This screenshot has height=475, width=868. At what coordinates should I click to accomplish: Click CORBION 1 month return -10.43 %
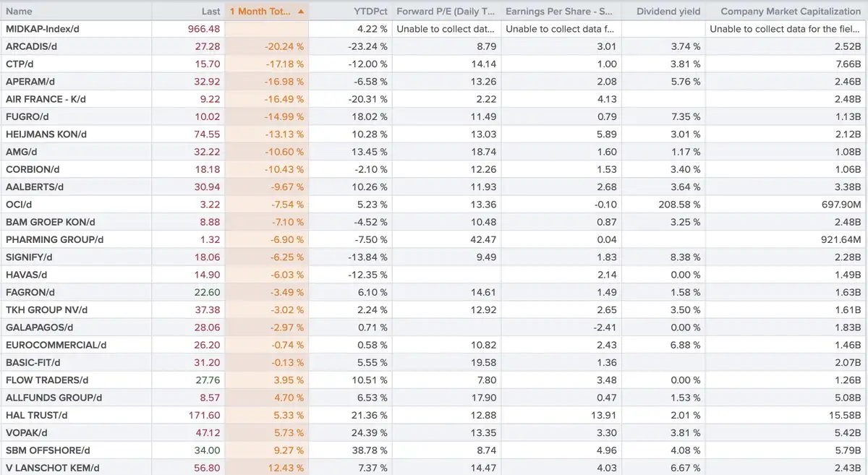click(284, 168)
